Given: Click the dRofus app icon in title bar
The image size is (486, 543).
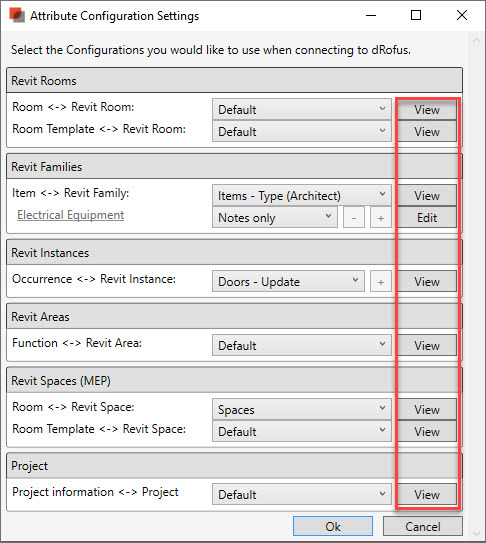Looking at the screenshot, I should (x=17, y=16).
